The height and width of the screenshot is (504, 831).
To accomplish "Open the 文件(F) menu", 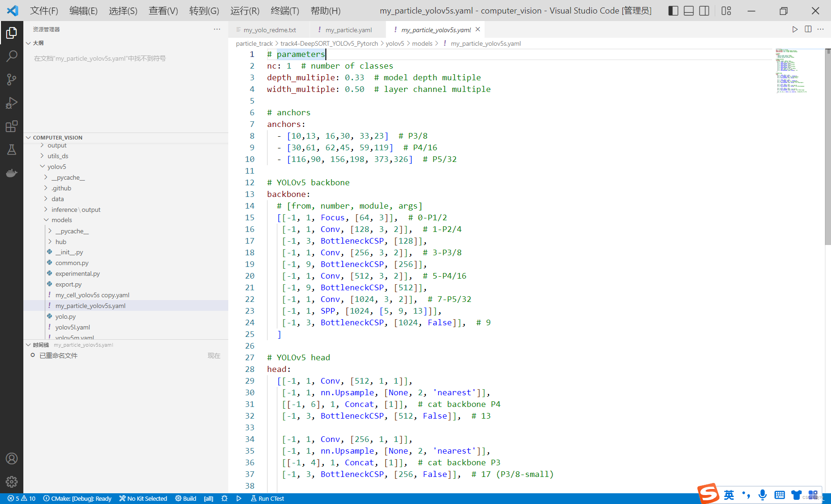I will (44, 11).
